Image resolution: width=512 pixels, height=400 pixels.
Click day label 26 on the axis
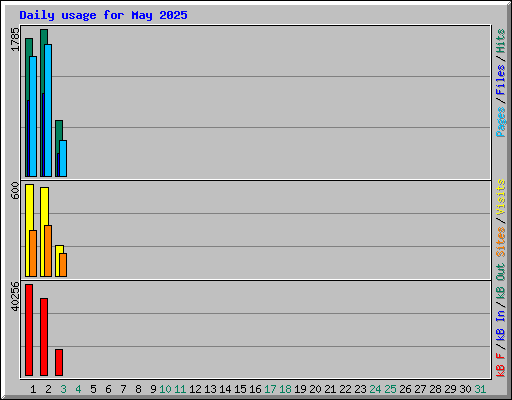(x=405, y=389)
